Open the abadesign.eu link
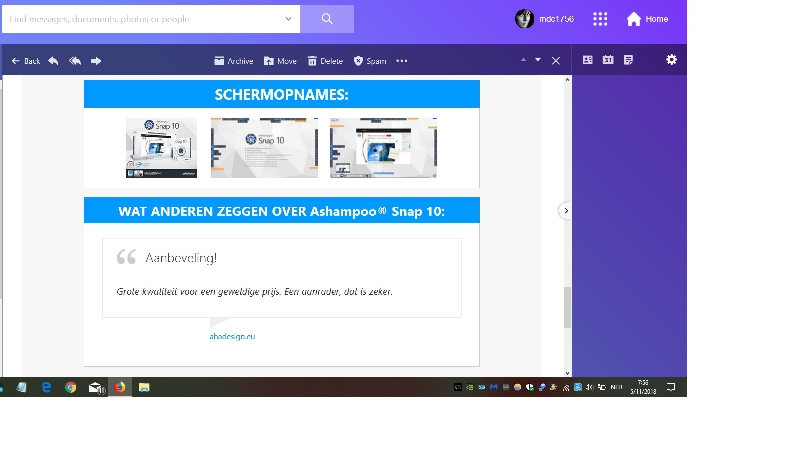 (232, 336)
